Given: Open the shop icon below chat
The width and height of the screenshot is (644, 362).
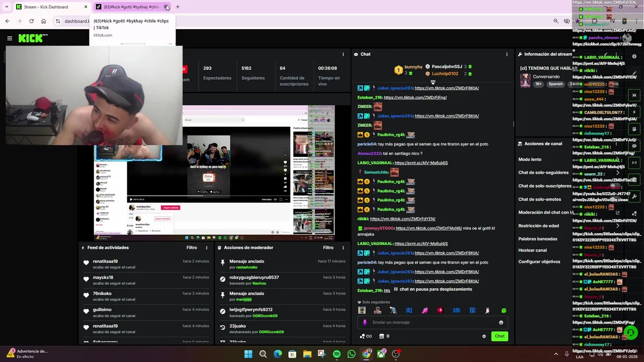Looking at the screenshot, I should [x=381, y=336].
